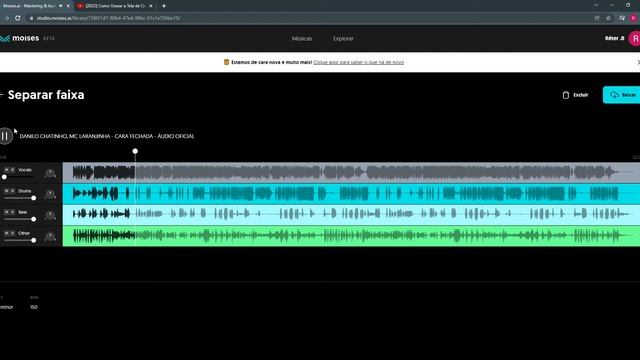Screen dimensions: 640x360
Task: Expand the tab search chevron
Action: (x=596, y=5)
